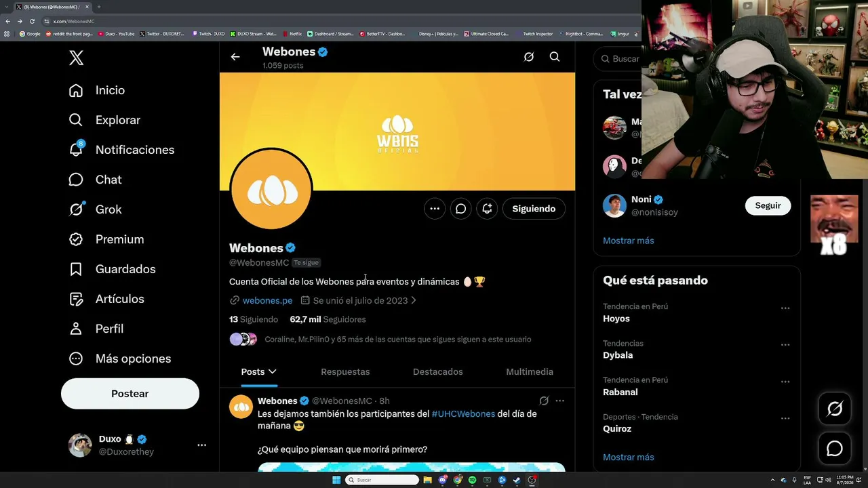View the 62,7 mil Seguidores list
This screenshot has width=868, height=488.
click(x=328, y=319)
